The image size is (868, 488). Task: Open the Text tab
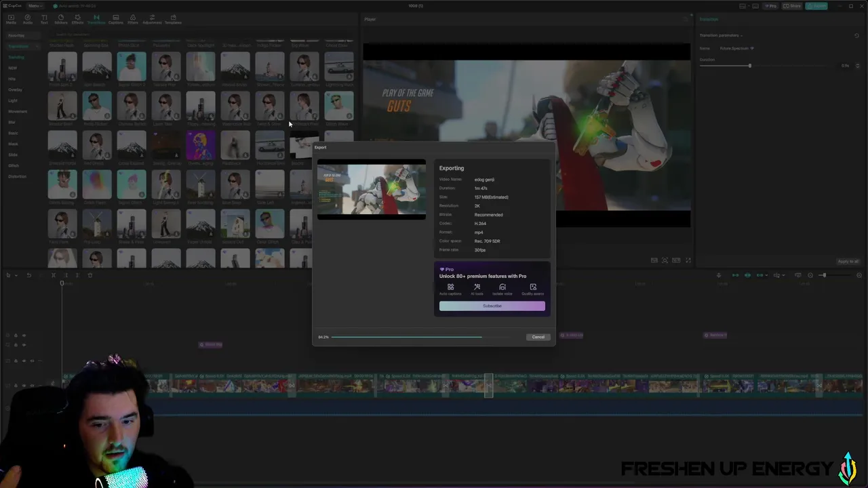click(44, 19)
